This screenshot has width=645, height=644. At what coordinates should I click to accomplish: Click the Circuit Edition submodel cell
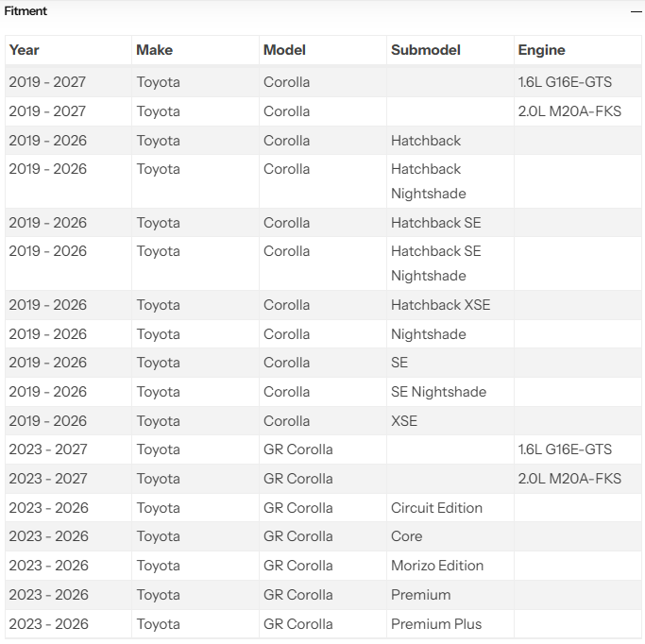coord(450,508)
